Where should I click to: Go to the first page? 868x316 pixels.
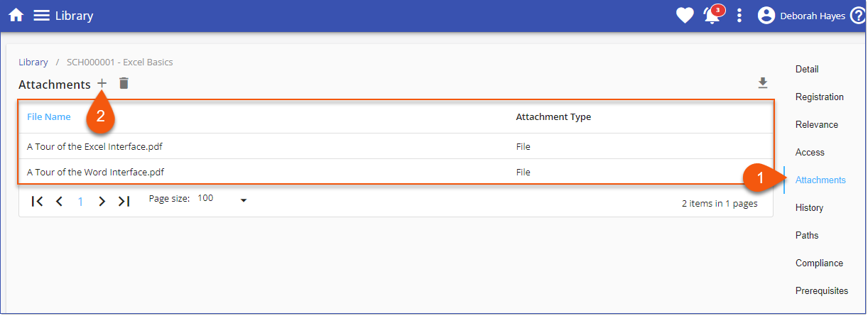click(x=38, y=202)
